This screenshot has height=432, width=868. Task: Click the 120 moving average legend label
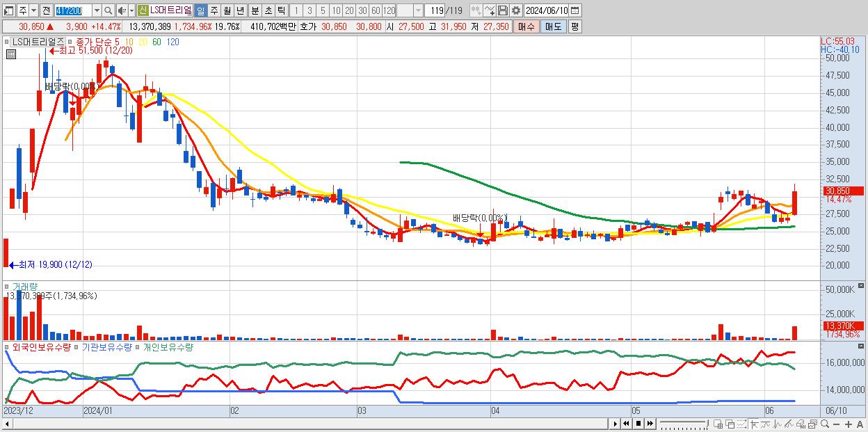[x=173, y=42]
